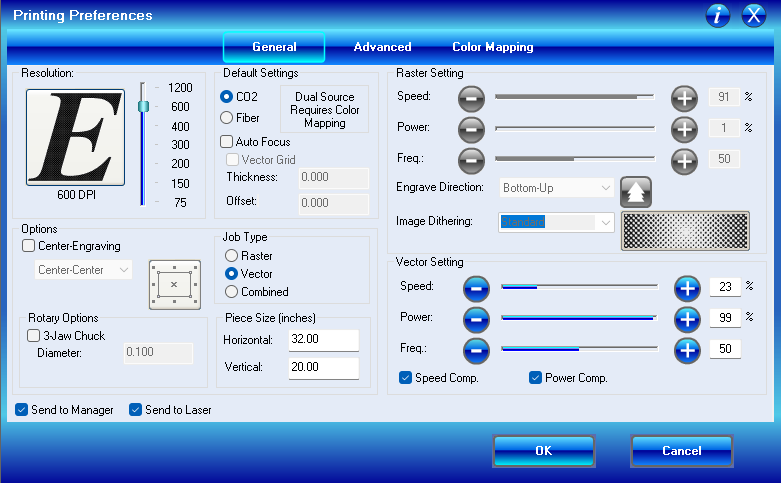Screen dimensions: 781x483
Task: Uncheck Power Comp. option
Action: tap(535, 378)
